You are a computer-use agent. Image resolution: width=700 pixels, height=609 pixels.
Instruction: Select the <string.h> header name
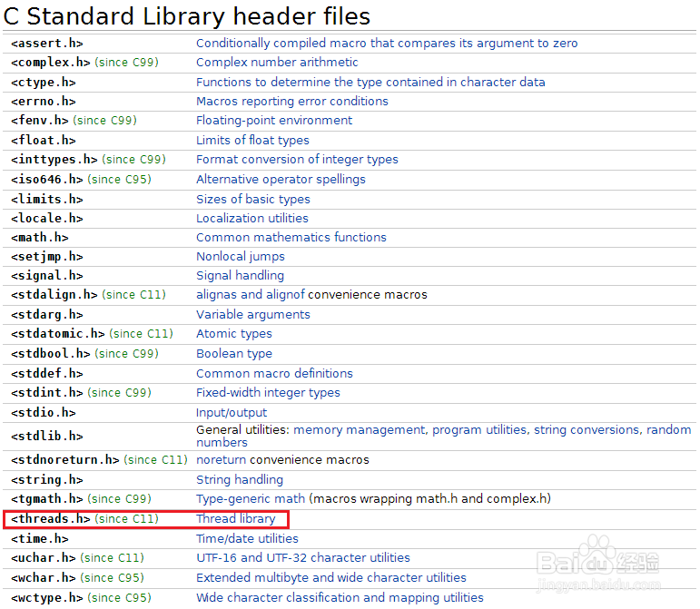(47, 480)
